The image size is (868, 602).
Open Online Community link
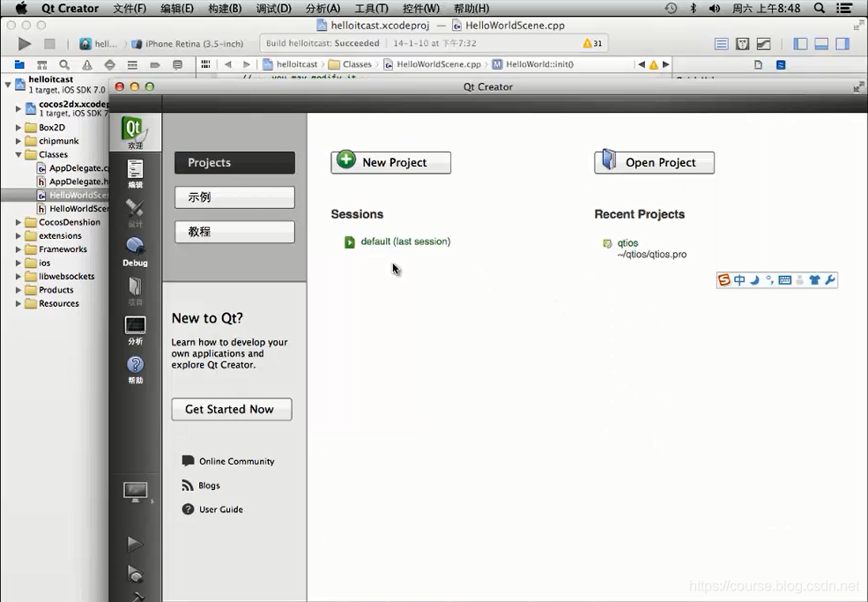236,461
